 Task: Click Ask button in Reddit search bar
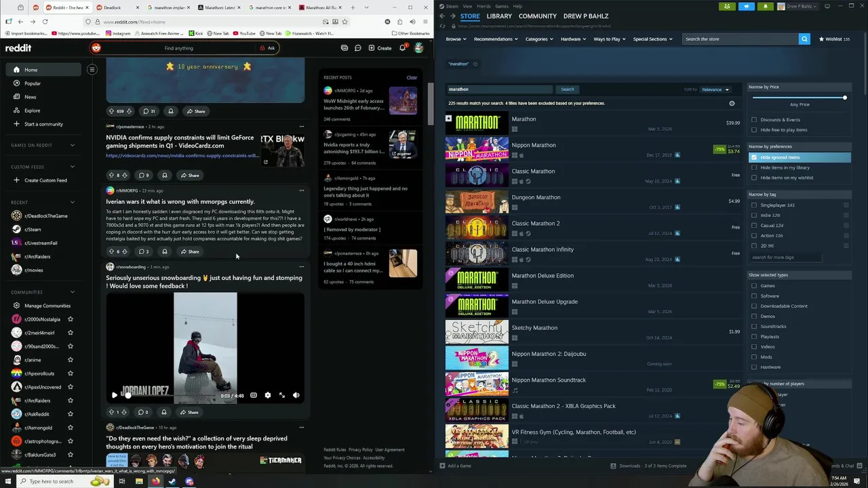click(267, 48)
